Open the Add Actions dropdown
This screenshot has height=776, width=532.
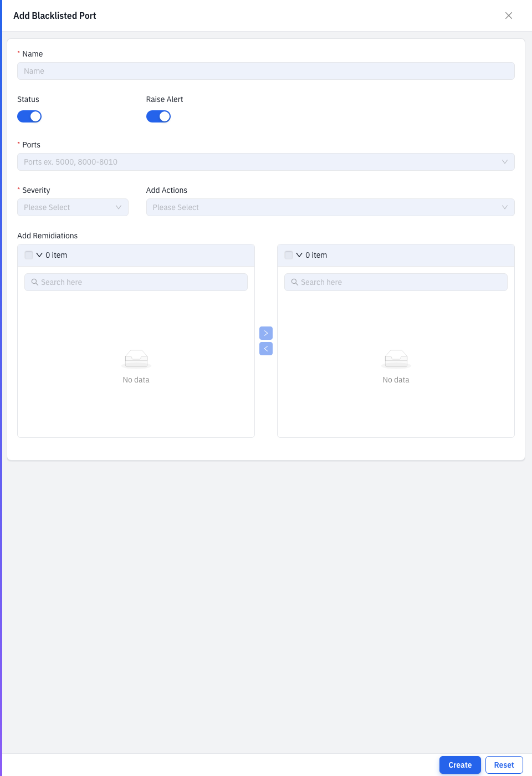tap(330, 207)
